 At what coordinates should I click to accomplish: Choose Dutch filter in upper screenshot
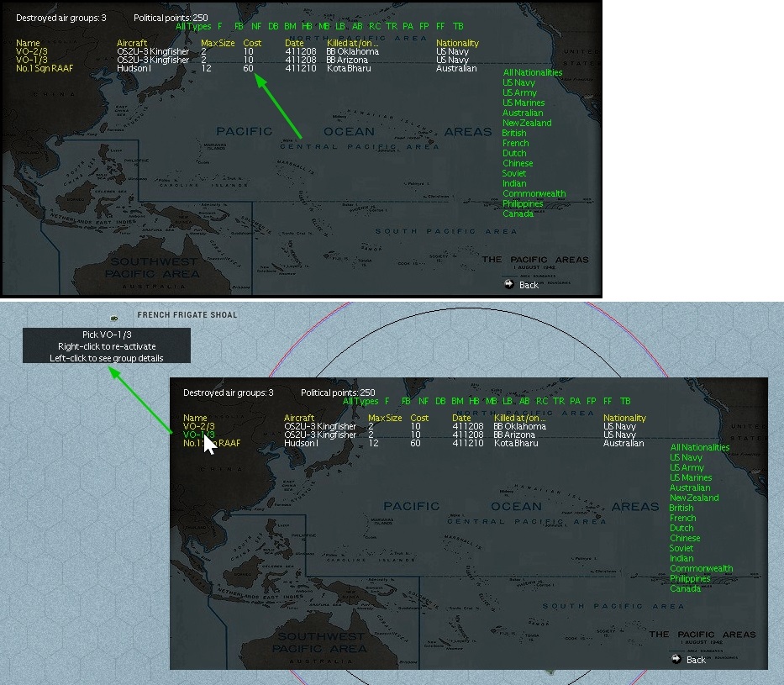coord(514,153)
